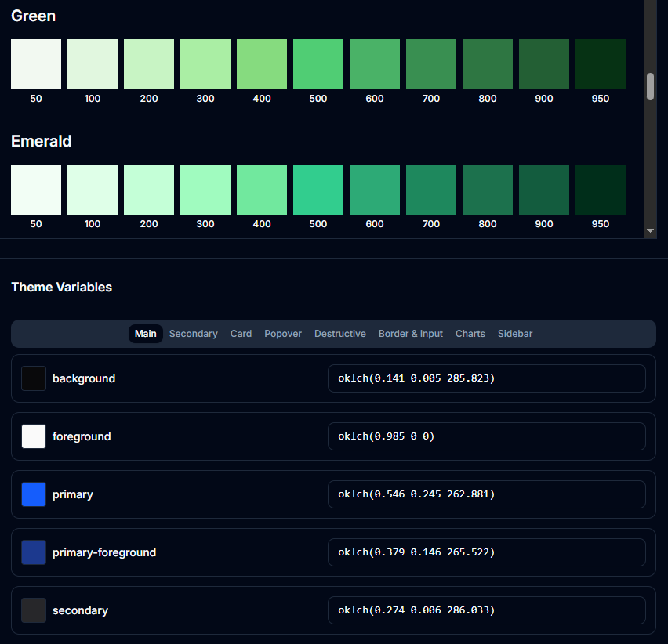The width and height of the screenshot is (668, 644).
Task: Pick the Green 800 swatch
Action: (x=488, y=64)
